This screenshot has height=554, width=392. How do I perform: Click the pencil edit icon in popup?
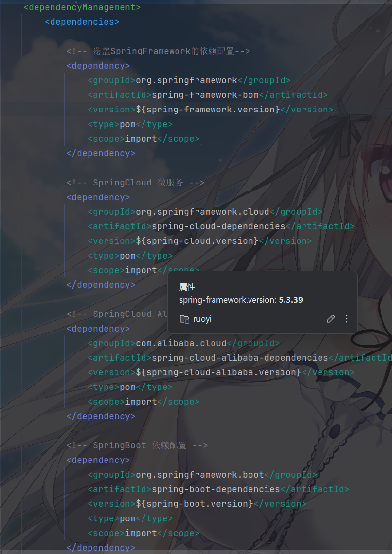pyautogui.click(x=331, y=319)
